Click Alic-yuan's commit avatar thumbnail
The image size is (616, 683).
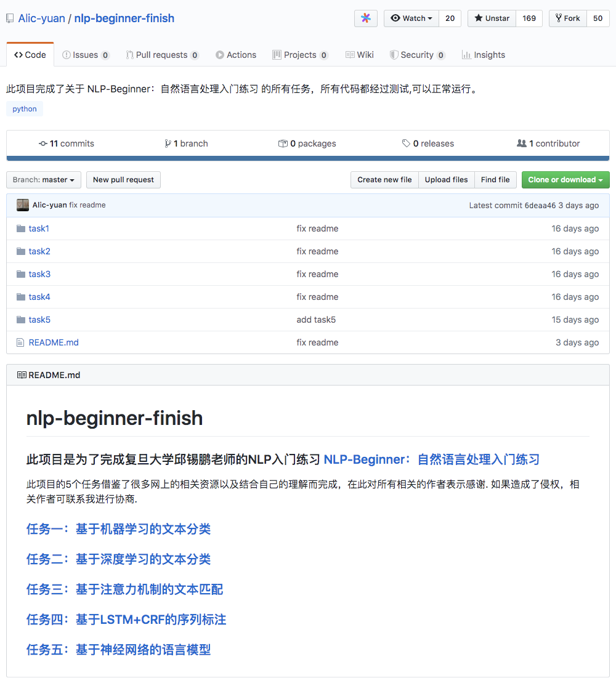(x=22, y=204)
